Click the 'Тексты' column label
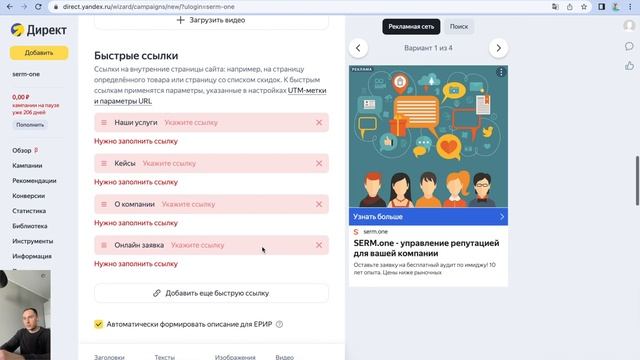 click(x=164, y=357)
